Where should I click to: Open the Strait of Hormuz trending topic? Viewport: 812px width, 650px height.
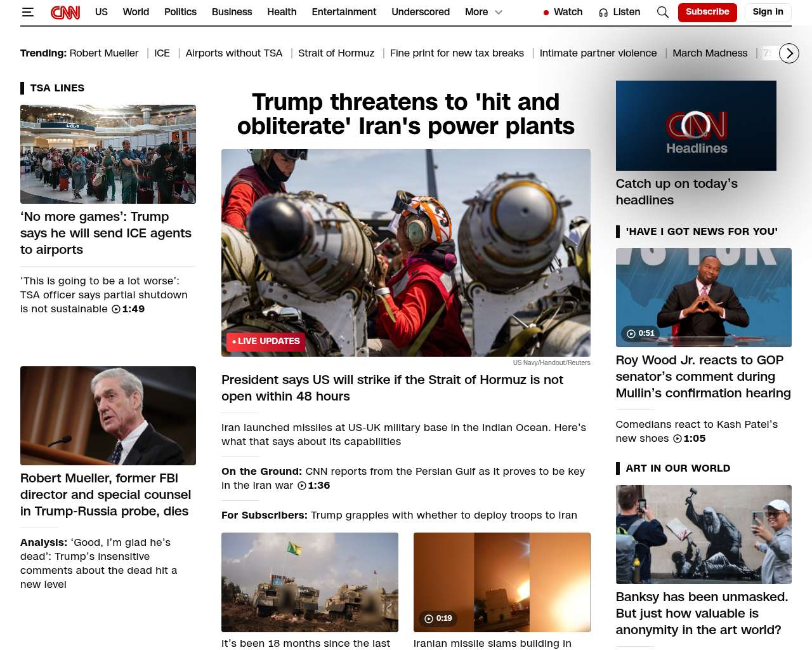coord(336,53)
